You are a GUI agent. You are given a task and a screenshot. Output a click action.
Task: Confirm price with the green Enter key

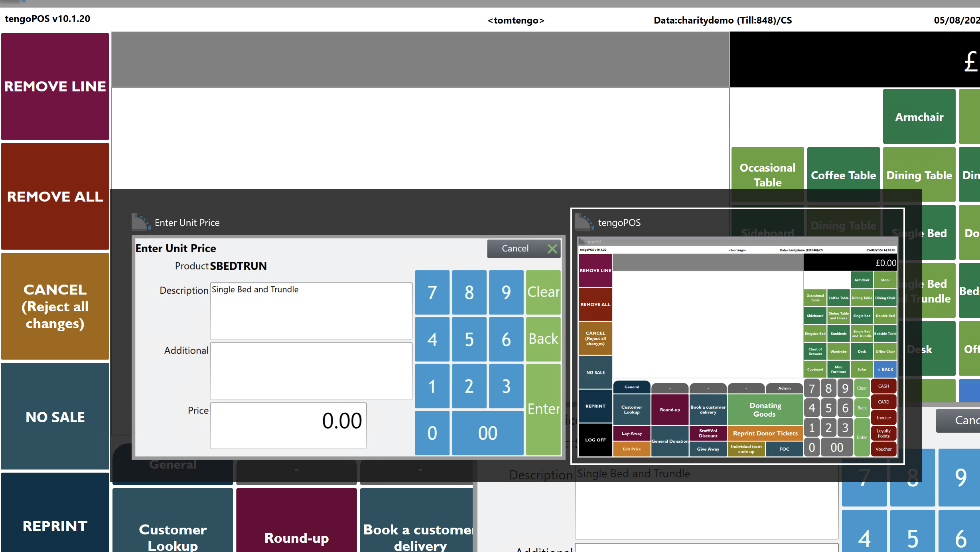[543, 409]
